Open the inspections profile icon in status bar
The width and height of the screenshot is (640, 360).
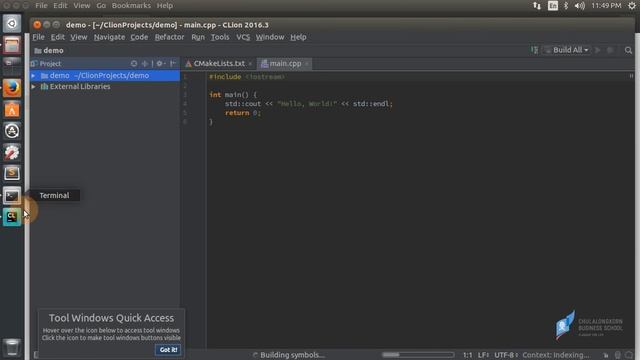tap(618, 355)
